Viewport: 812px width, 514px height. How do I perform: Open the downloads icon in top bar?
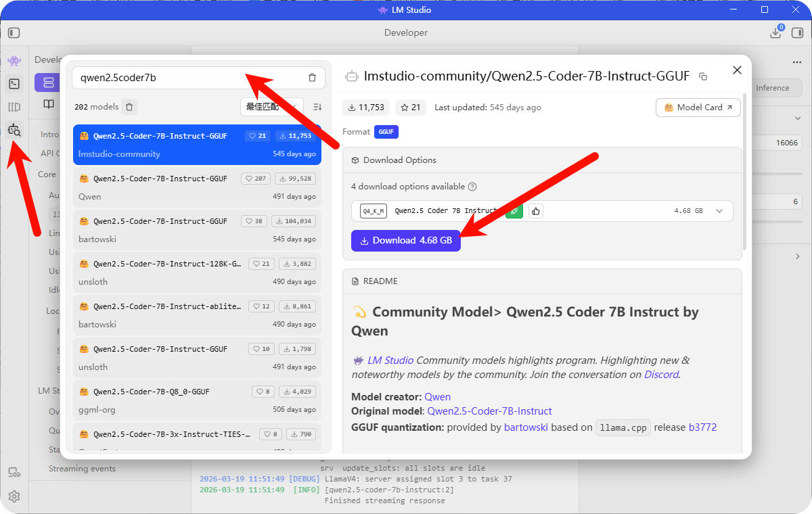coord(775,32)
